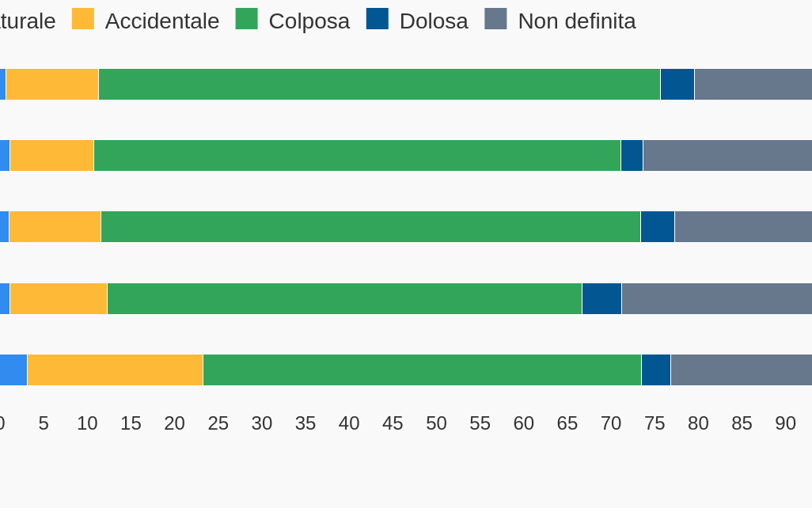This screenshot has width=812, height=508.
Task: Click the dark blue Dolosa segment in the fourth bar
Action: coord(601,299)
